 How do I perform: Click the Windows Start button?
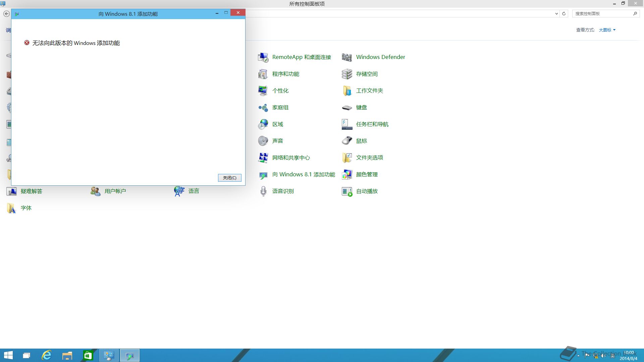pos(8,355)
